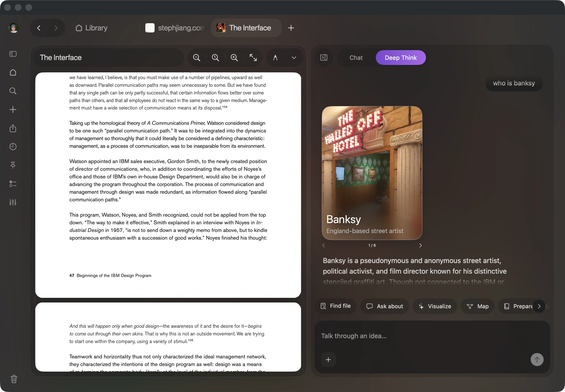The image size is (565, 392).
Task: Add an attachment with the plus button
Action: (x=328, y=360)
